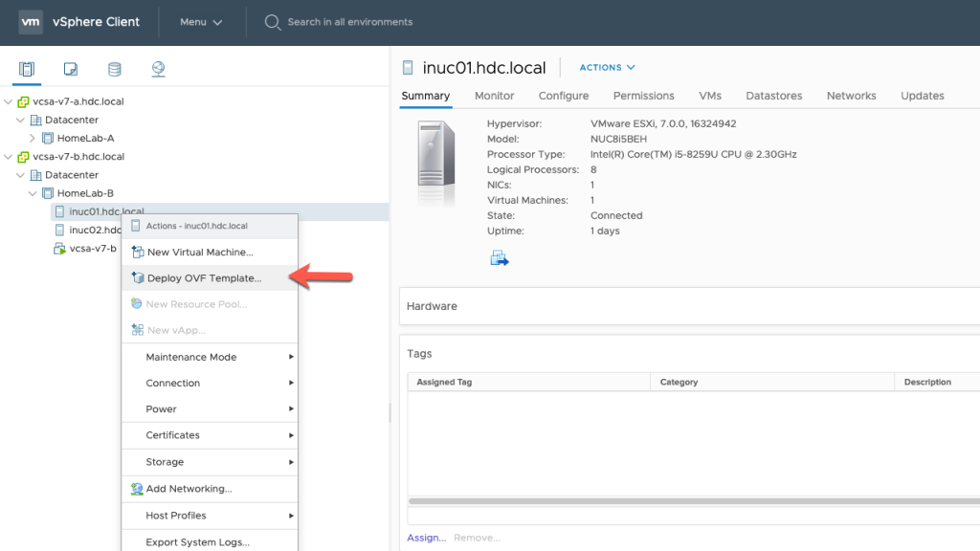Expand the Connection submenu
980x551 pixels.
point(210,383)
